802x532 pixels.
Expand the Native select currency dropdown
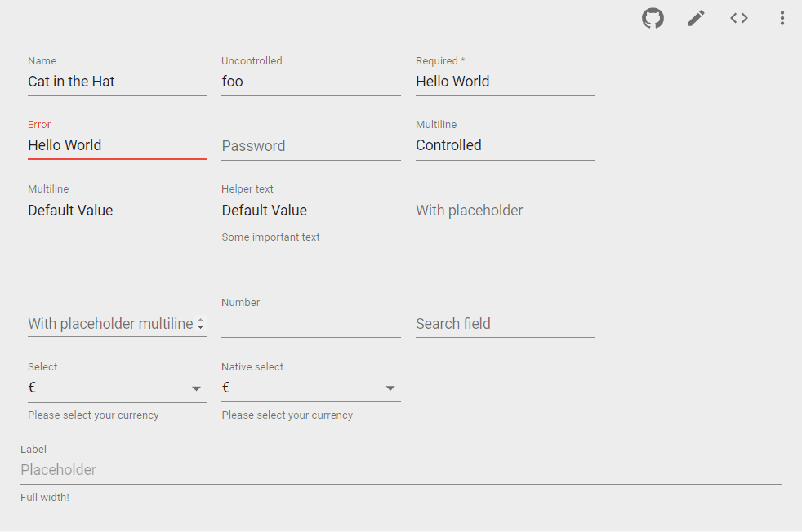click(x=311, y=388)
